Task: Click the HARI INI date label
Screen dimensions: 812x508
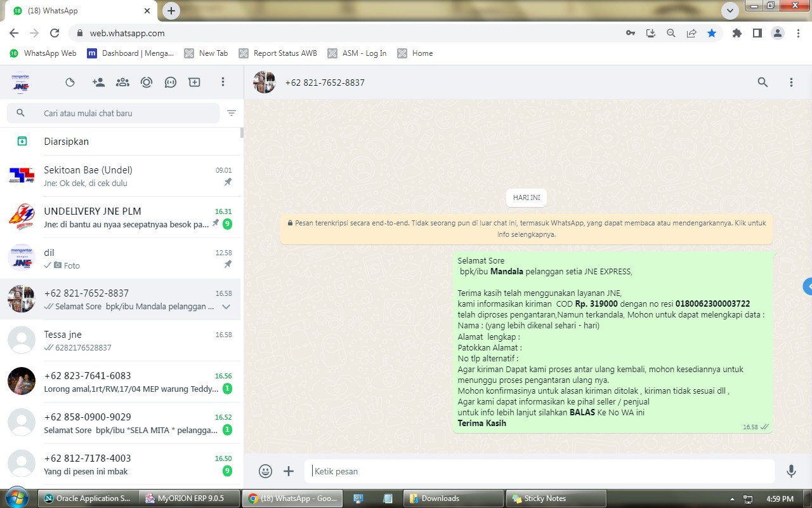Action: click(x=527, y=197)
